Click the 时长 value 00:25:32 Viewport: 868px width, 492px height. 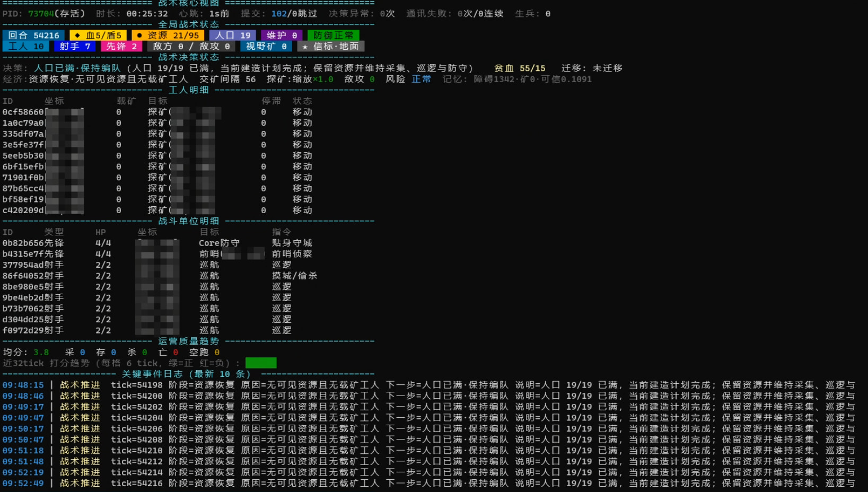[147, 14]
